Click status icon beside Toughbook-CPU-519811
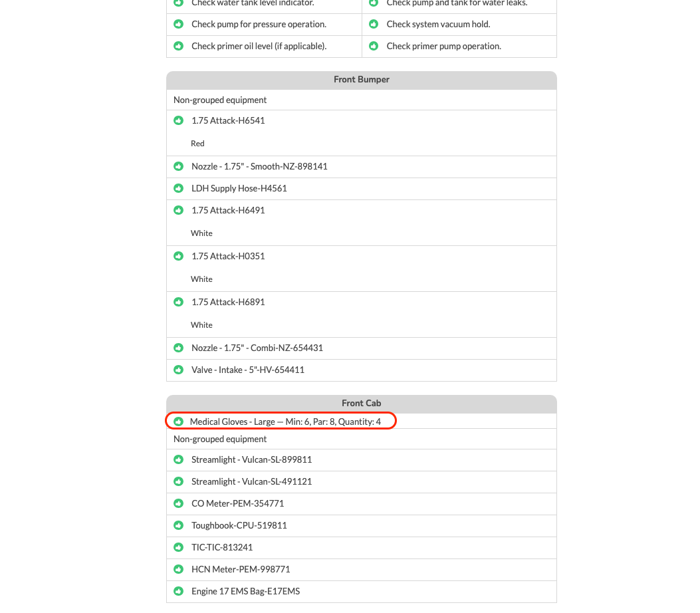Viewport: 700px width, 613px height. pyautogui.click(x=179, y=525)
